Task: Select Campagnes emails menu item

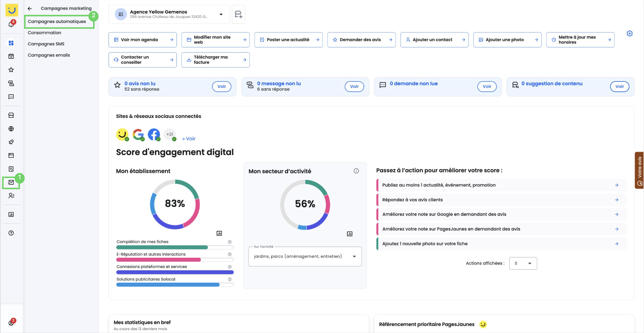Action: click(49, 55)
